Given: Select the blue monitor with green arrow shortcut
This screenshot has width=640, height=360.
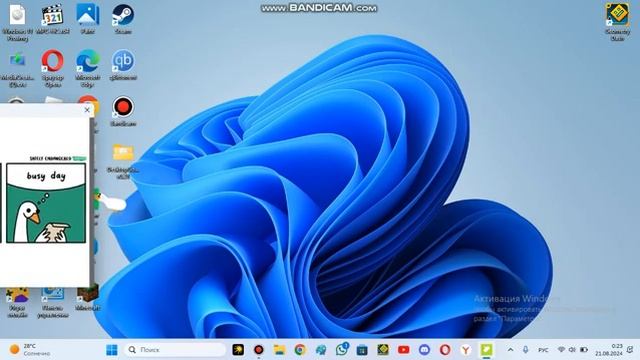Looking at the screenshot, I should pyautogui.click(x=18, y=68).
